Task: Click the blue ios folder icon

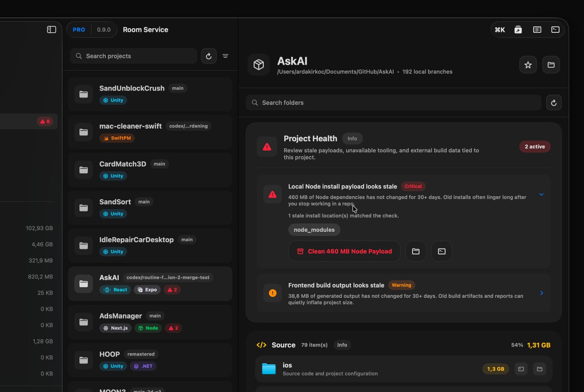Action: 268,369
